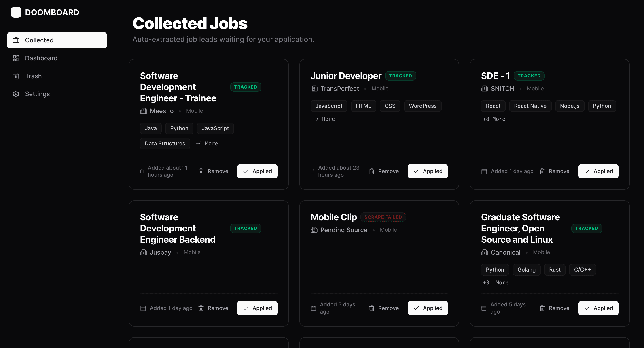644x348 pixels.
Task: Click trash icon on TransPerfect job card
Action: coord(371,171)
